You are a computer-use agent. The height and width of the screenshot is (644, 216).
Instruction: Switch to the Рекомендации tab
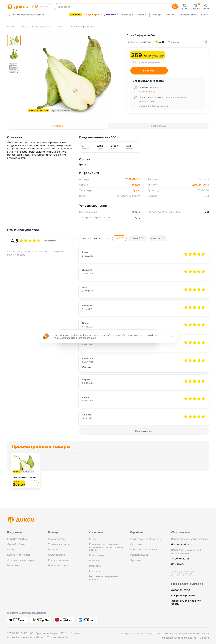click(158, 126)
